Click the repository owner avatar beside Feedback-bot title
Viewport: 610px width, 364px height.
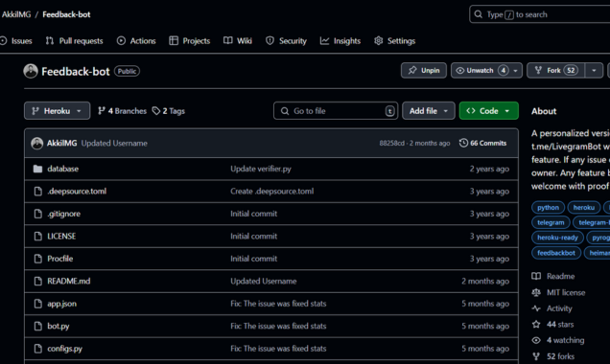[x=31, y=71]
